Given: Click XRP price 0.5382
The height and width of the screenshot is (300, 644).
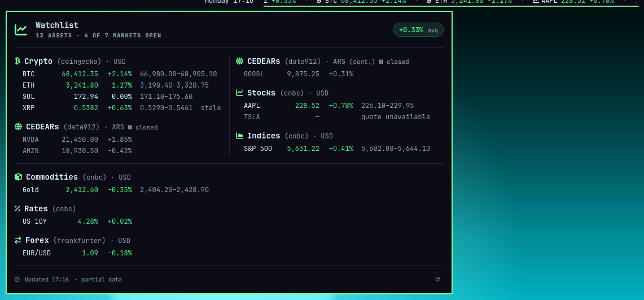Looking at the screenshot, I should coord(86,108).
